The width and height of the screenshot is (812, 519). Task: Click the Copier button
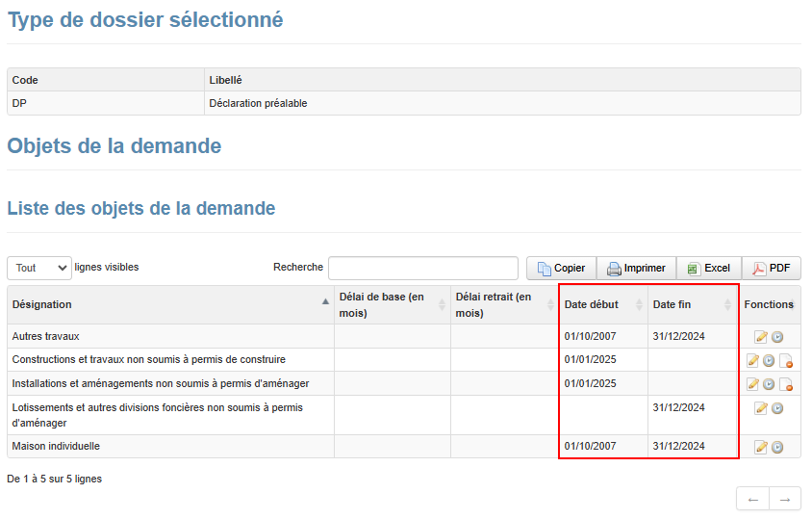pos(561,269)
